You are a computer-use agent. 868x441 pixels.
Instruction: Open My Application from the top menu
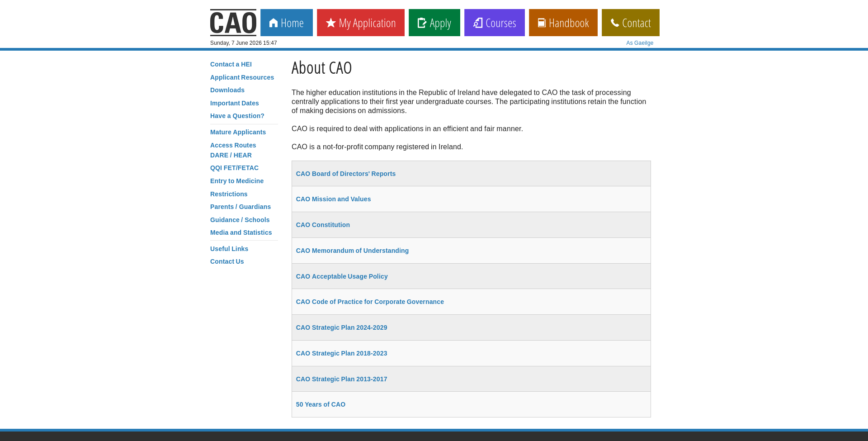coord(361,23)
